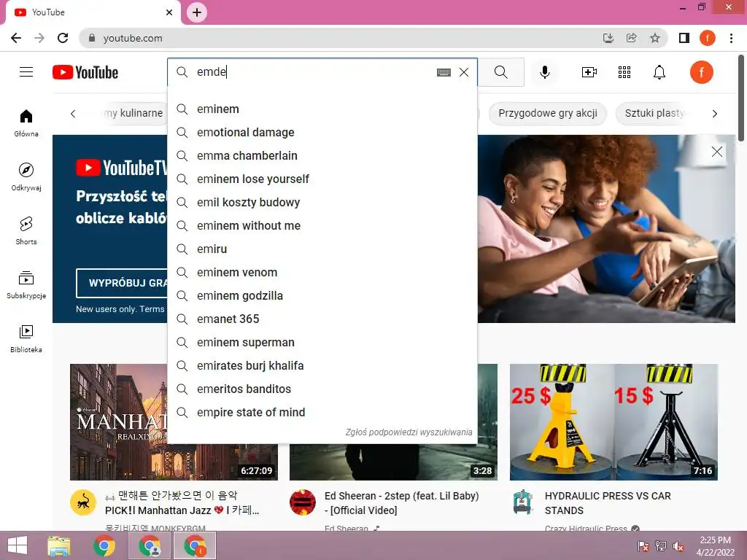Install app via address bar install icon
747x560 pixels.
click(x=608, y=38)
